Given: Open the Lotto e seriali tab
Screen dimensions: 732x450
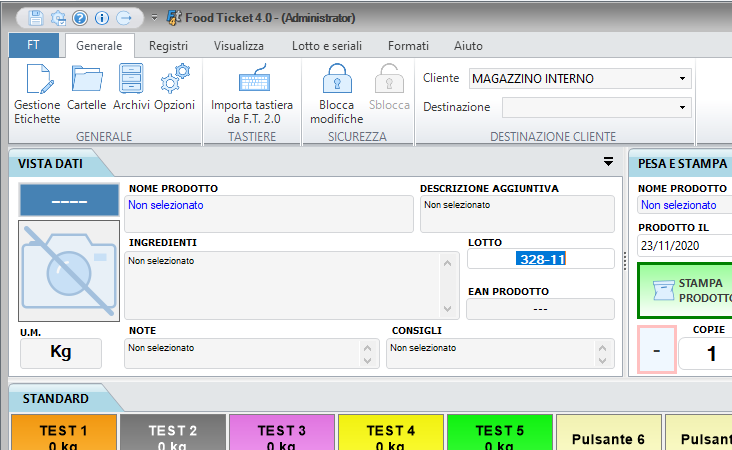Looking at the screenshot, I should pos(327,46).
